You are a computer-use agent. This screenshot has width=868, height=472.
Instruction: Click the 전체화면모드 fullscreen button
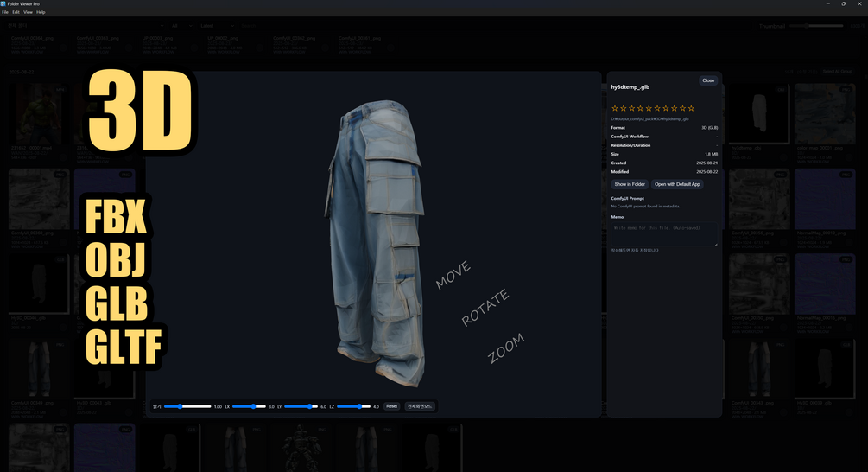[x=420, y=406]
